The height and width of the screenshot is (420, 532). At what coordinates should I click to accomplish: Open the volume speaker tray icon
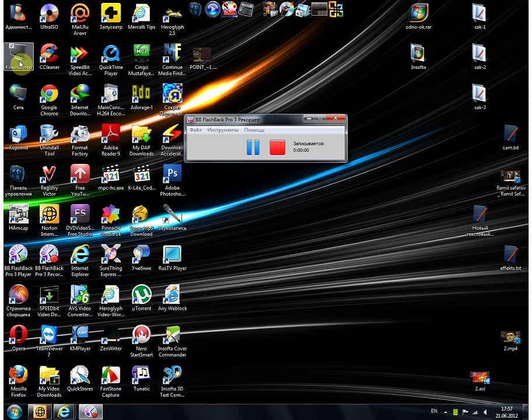tap(485, 412)
